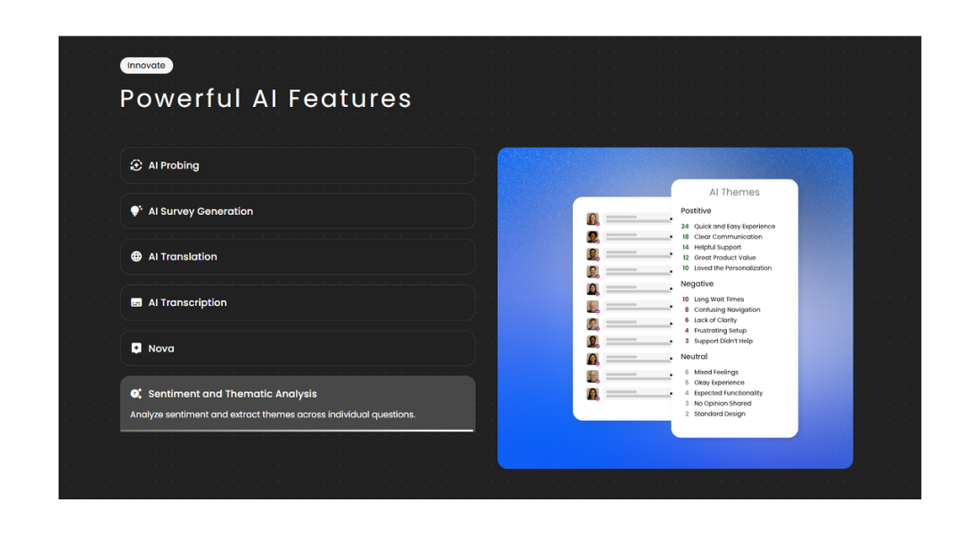This screenshot has height=535, width=980.
Task: Click the first respondent avatar thumbnail
Action: pos(592,217)
